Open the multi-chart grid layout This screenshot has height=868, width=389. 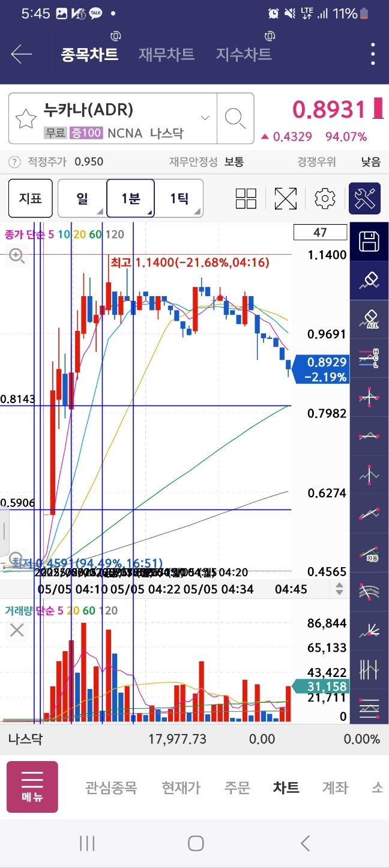pyautogui.click(x=246, y=198)
